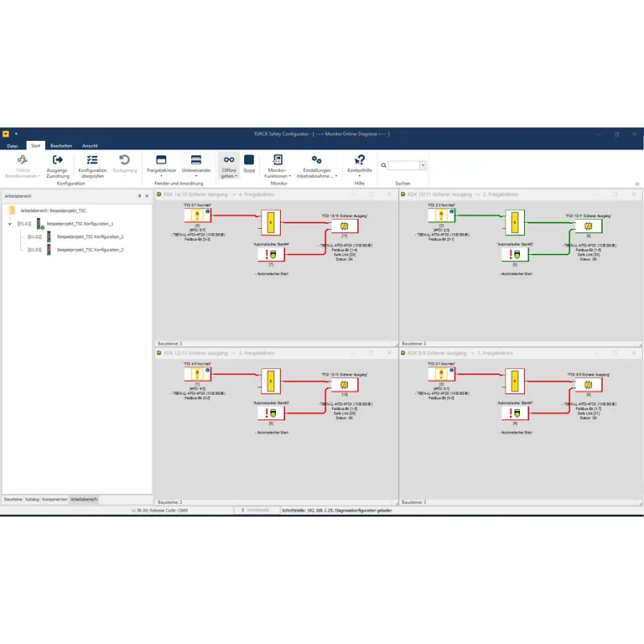644x644 pixels.
Task: Select FDI 0/1 Not-Halt block in FDX 8/9 window
Action: (441, 374)
